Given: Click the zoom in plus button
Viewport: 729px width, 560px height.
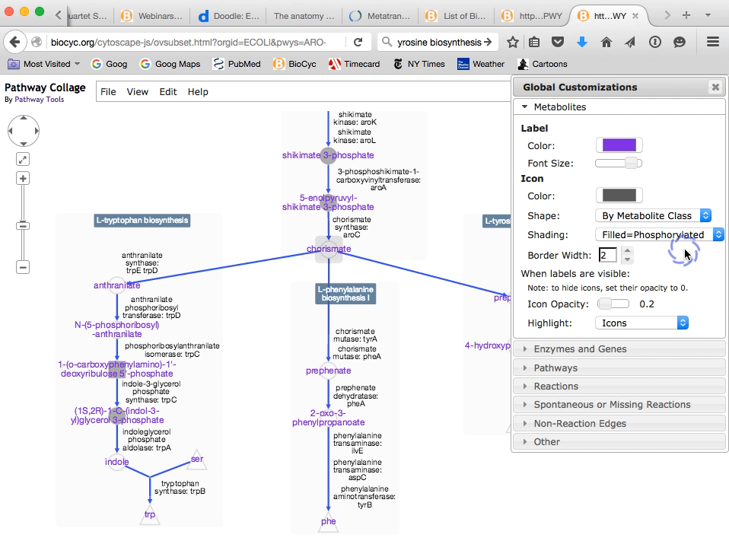Looking at the screenshot, I should (23, 179).
